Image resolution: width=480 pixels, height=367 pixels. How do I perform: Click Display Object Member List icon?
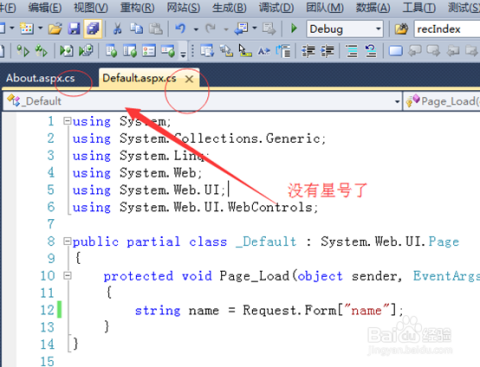[x=207, y=51]
